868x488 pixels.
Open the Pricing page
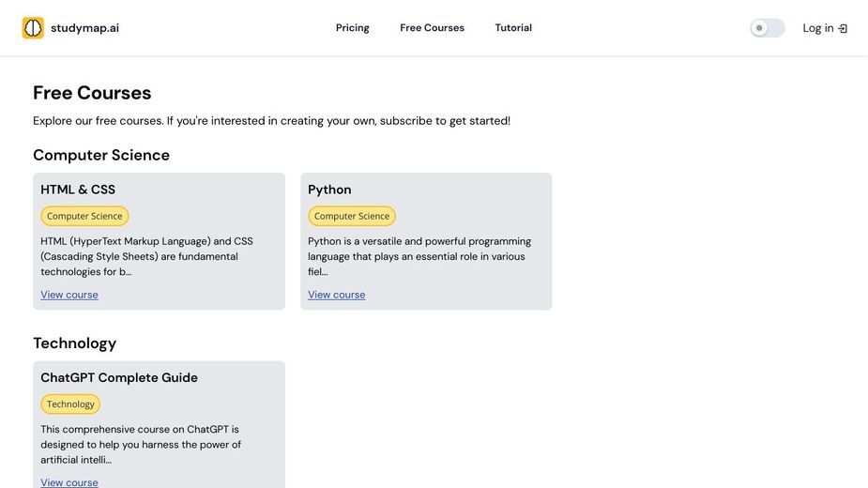[x=352, y=28]
